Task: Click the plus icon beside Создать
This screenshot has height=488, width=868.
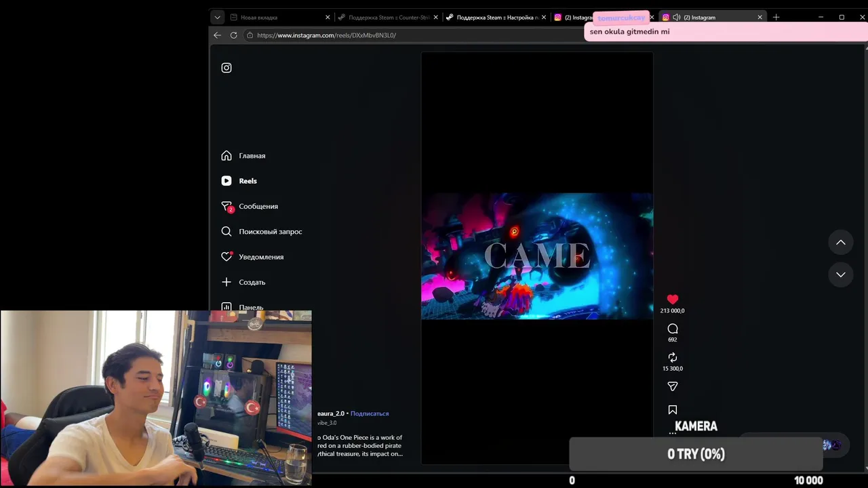Action: pos(226,282)
